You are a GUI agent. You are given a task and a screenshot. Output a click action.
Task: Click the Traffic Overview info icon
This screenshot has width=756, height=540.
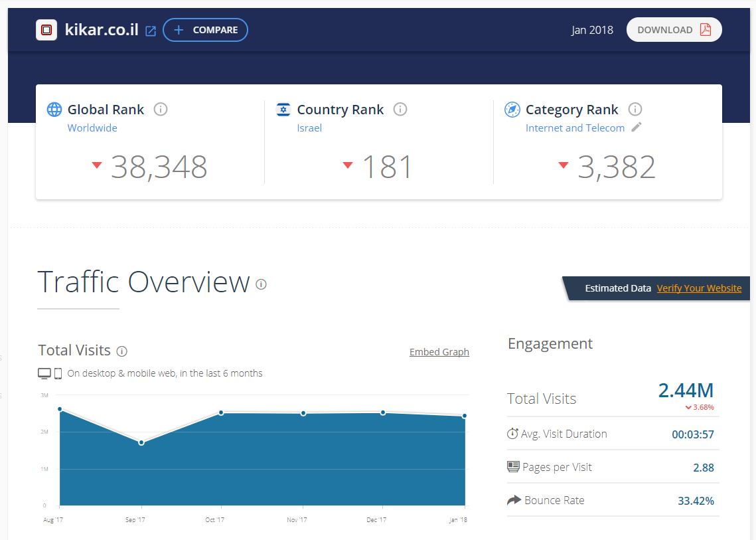262,284
